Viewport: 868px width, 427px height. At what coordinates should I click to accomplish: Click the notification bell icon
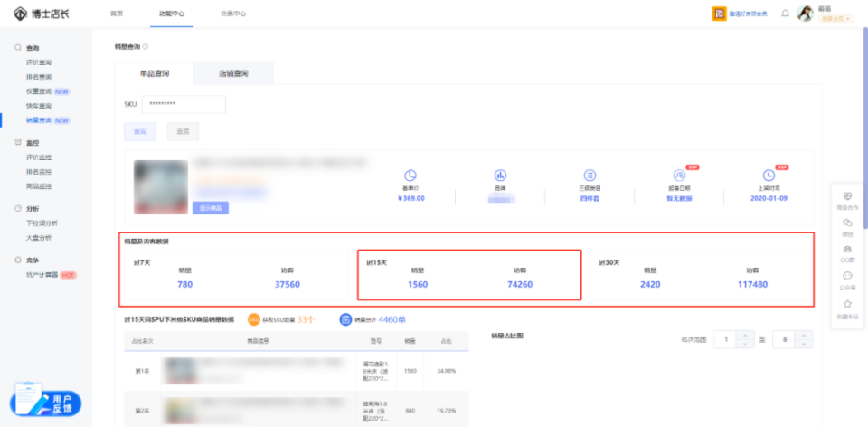pos(785,14)
